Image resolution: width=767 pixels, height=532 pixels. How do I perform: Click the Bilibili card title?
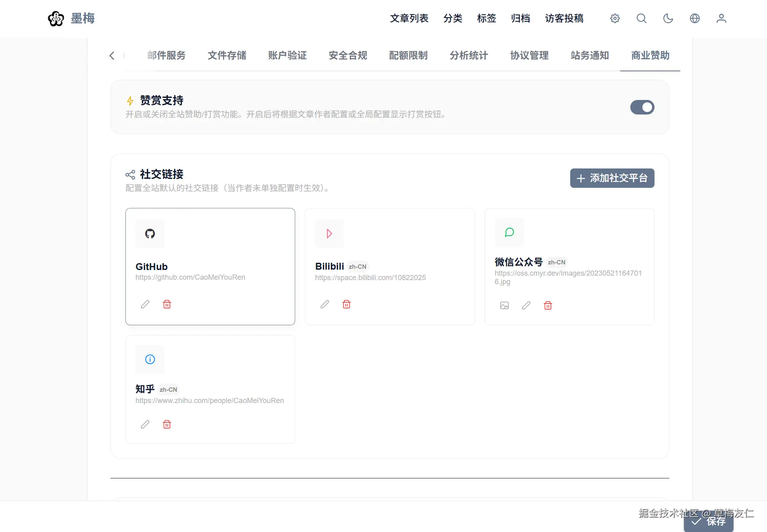point(329,266)
